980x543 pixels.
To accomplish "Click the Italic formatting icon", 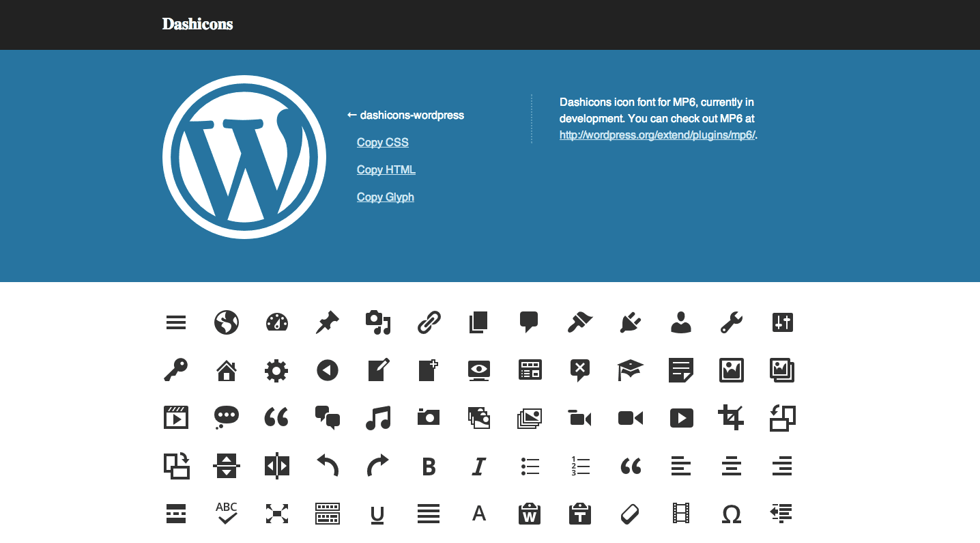I will pos(478,466).
